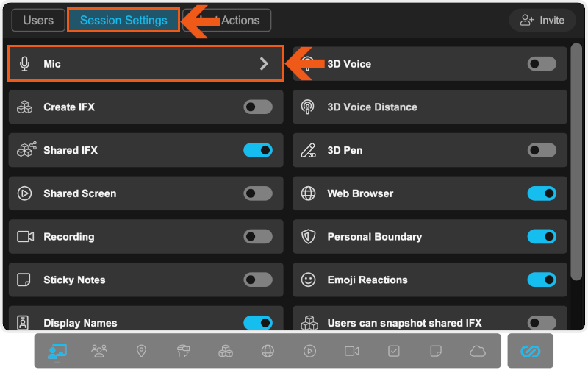The height and width of the screenshot is (370, 588).
Task: Click the location pin icon in bottom toolbar
Action: 141,351
